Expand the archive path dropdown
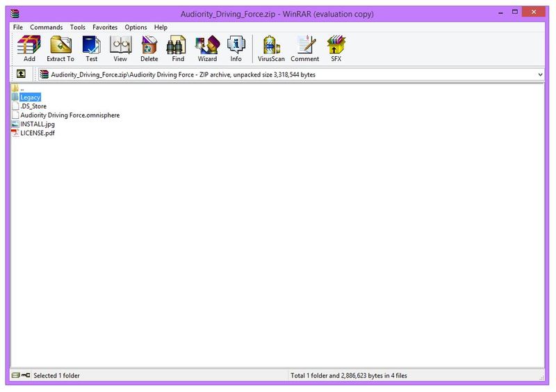 pos(540,74)
